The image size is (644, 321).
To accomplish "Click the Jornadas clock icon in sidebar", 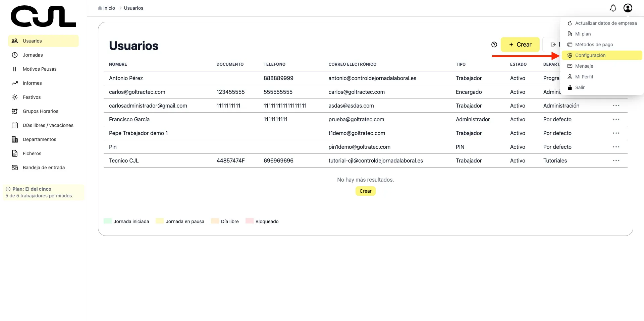I will coord(15,55).
